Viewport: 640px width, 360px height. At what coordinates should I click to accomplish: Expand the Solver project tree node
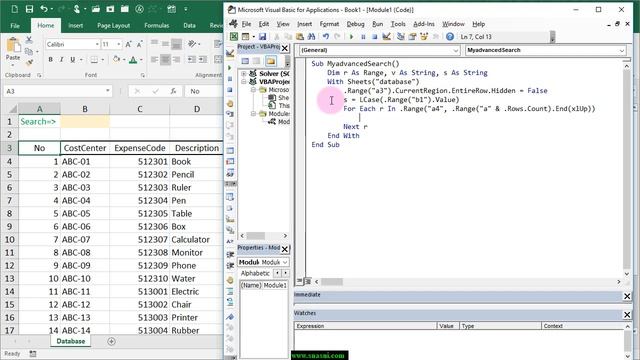244,73
